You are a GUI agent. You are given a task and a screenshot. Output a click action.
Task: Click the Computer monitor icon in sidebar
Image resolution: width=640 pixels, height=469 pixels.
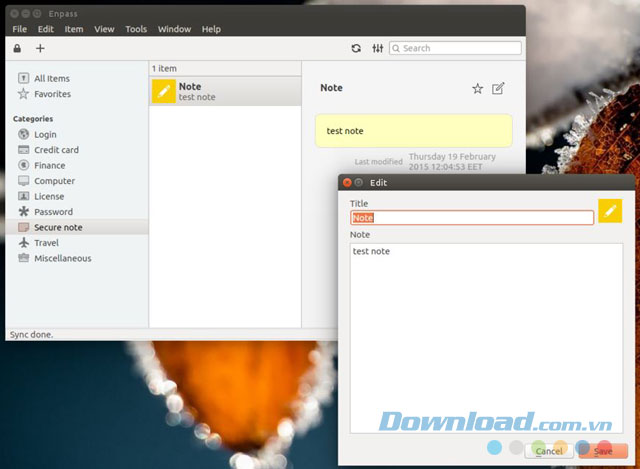24,180
